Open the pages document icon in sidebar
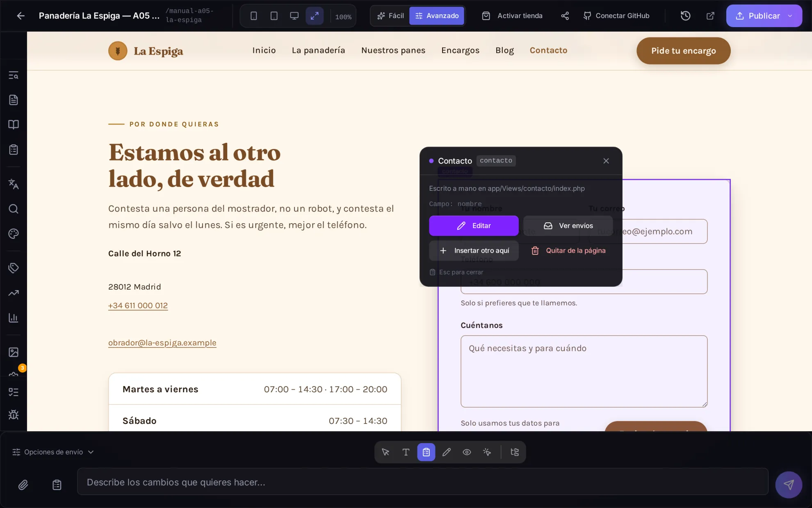This screenshot has height=508, width=812. 14,100
